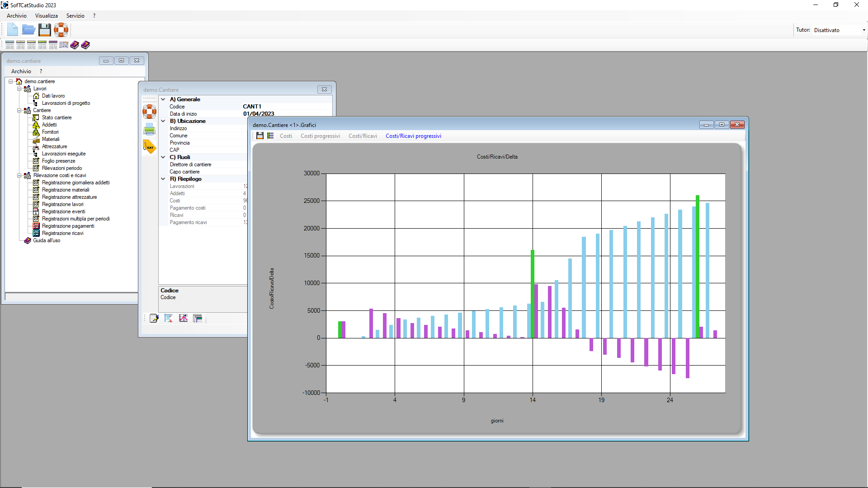Click the lifebuoy icon in demo.Cantiere properties window
The height and width of the screenshot is (488, 868).
149,112
